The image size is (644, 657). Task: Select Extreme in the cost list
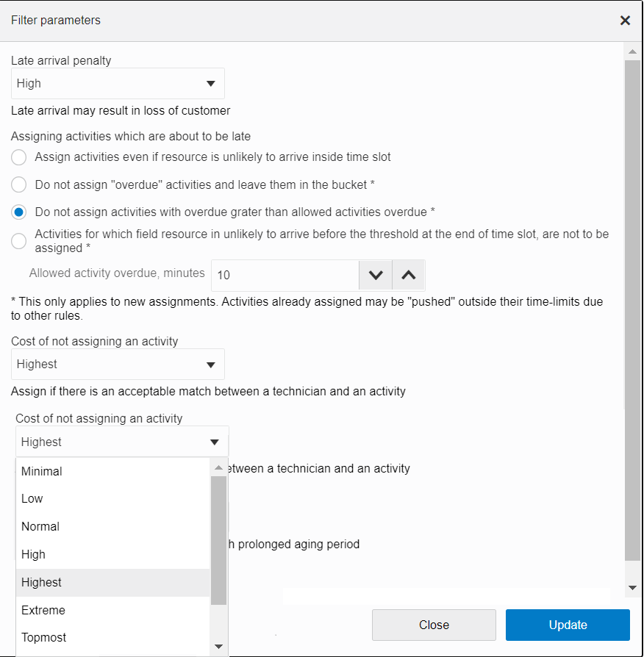[x=43, y=611]
